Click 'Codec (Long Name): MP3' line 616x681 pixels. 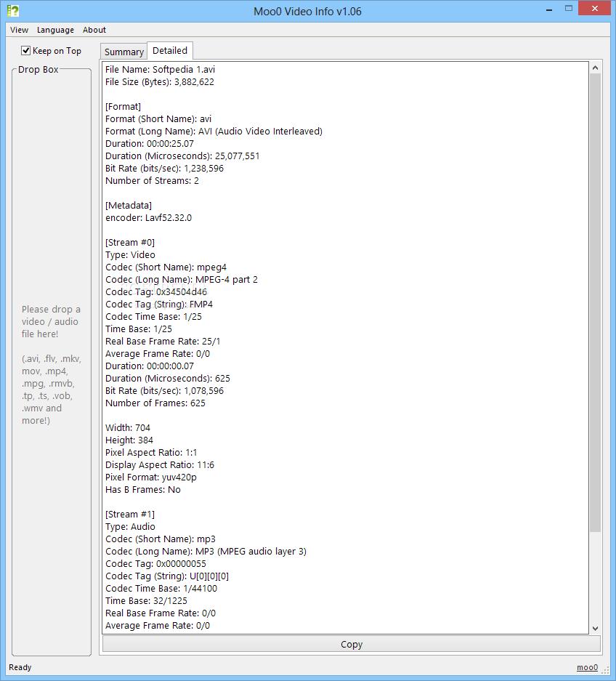[x=206, y=551]
